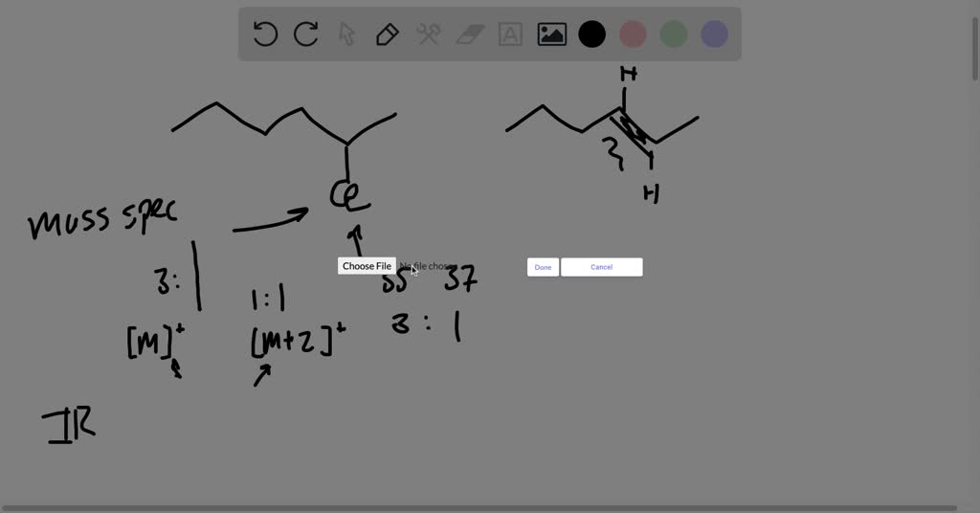Viewport: 980px width, 513px height.
Task: Select the pointer selection tool
Action: click(x=346, y=34)
